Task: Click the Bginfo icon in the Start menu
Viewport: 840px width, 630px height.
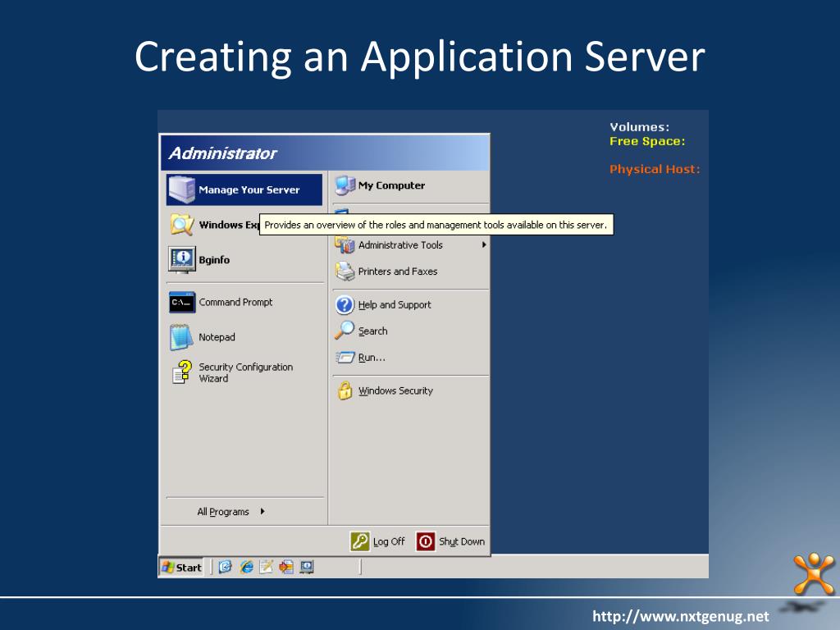Action: click(182, 260)
